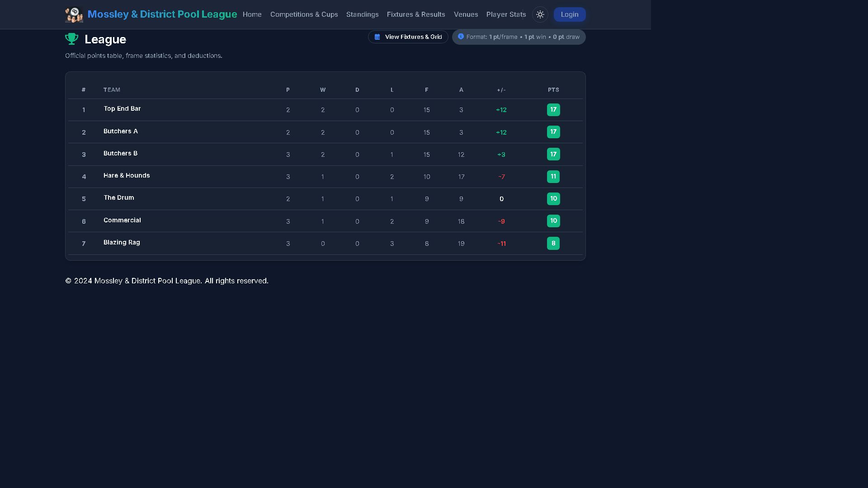Click the P (played) column header
Viewport: 868px width, 488px height.
(288, 90)
